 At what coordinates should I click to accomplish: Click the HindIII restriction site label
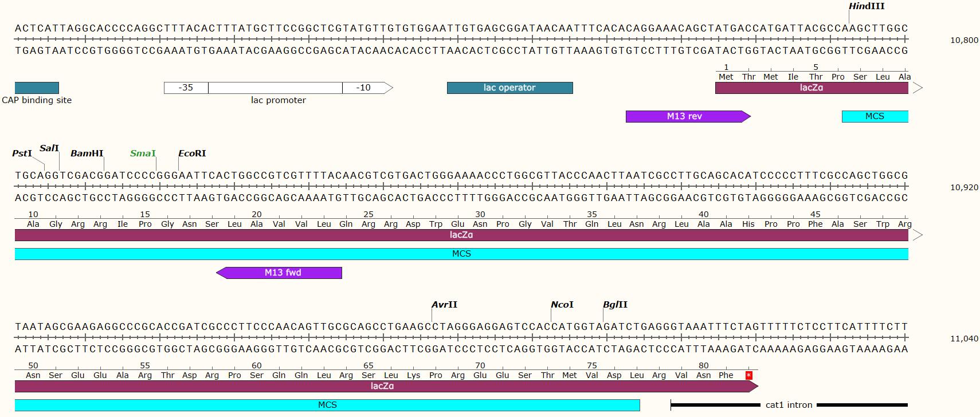point(866,6)
